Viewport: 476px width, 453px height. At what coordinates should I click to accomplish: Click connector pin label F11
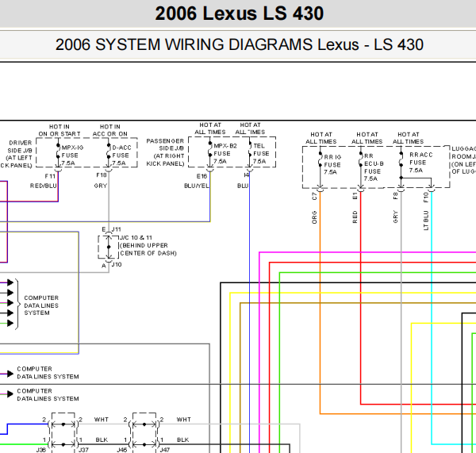[50, 176]
